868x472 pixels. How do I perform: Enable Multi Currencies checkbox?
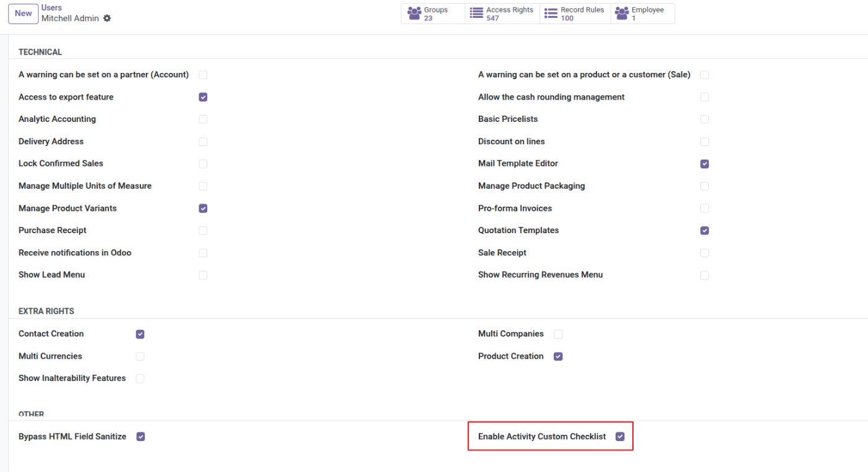click(140, 356)
